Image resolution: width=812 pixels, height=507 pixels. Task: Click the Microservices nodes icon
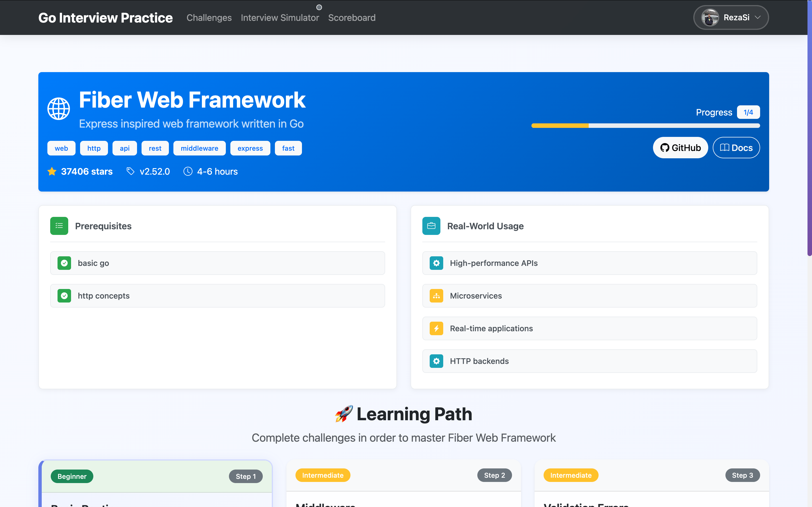436,296
